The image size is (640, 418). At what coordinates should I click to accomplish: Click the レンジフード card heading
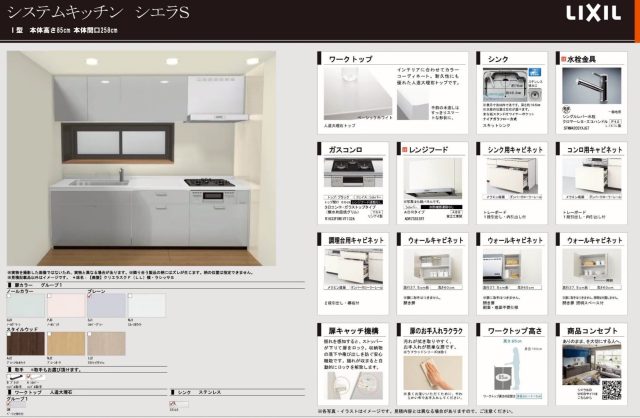click(428, 150)
